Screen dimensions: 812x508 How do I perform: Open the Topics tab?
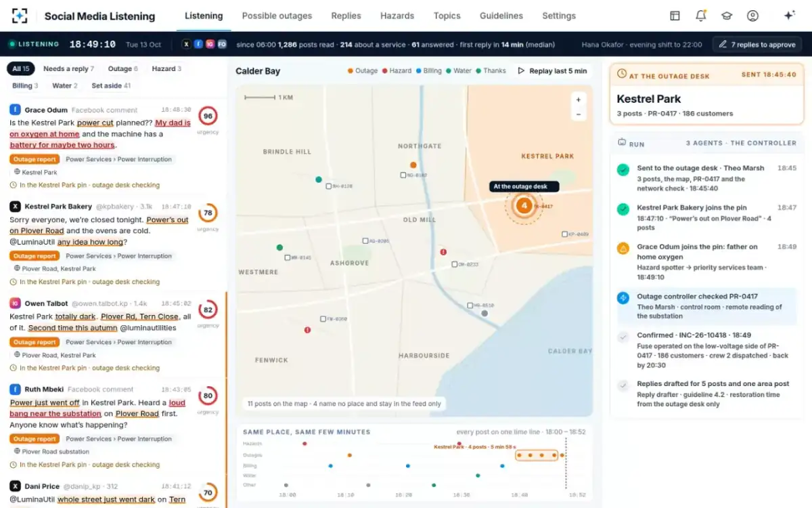click(447, 16)
